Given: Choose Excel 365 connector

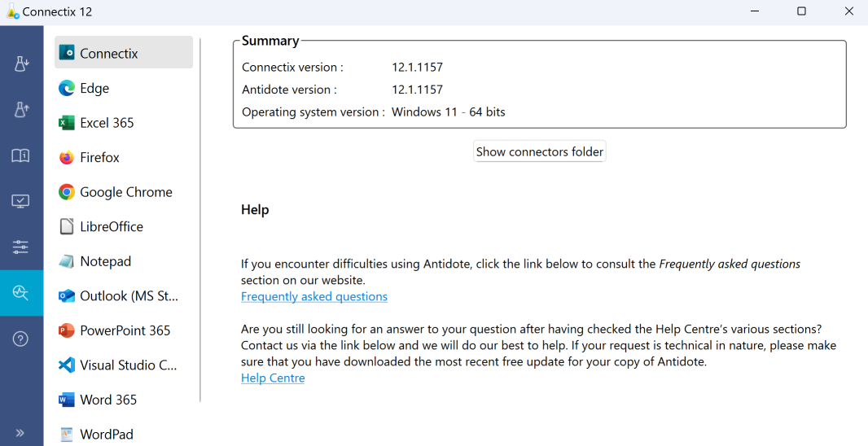Looking at the screenshot, I should pos(107,123).
